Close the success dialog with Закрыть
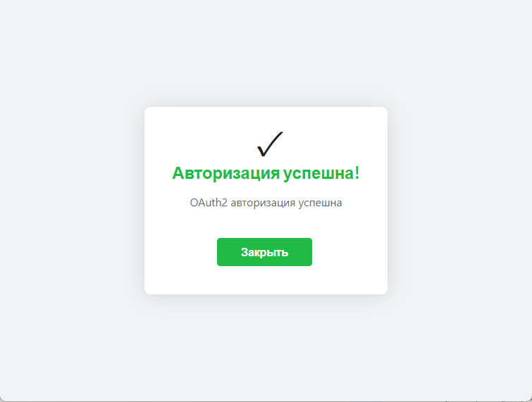 pyautogui.click(x=264, y=252)
